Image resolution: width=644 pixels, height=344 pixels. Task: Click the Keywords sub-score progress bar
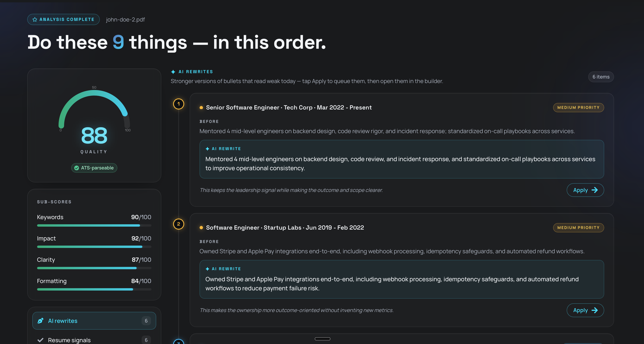point(94,225)
